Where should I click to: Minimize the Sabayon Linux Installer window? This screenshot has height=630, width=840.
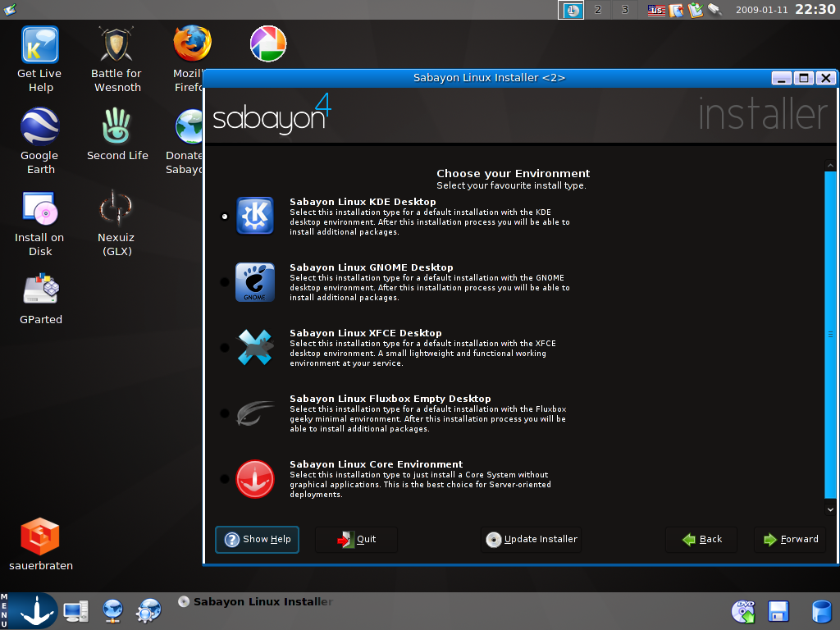(x=782, y=78)
